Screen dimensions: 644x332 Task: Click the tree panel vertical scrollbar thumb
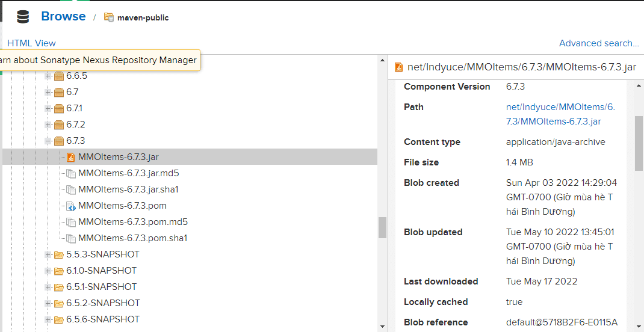(x=382, y=227)
